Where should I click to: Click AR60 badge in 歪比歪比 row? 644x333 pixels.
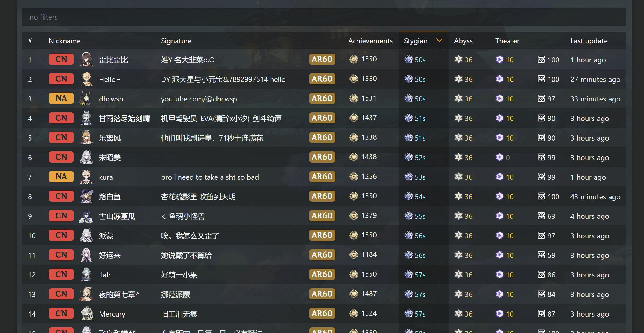click(322, 59)
